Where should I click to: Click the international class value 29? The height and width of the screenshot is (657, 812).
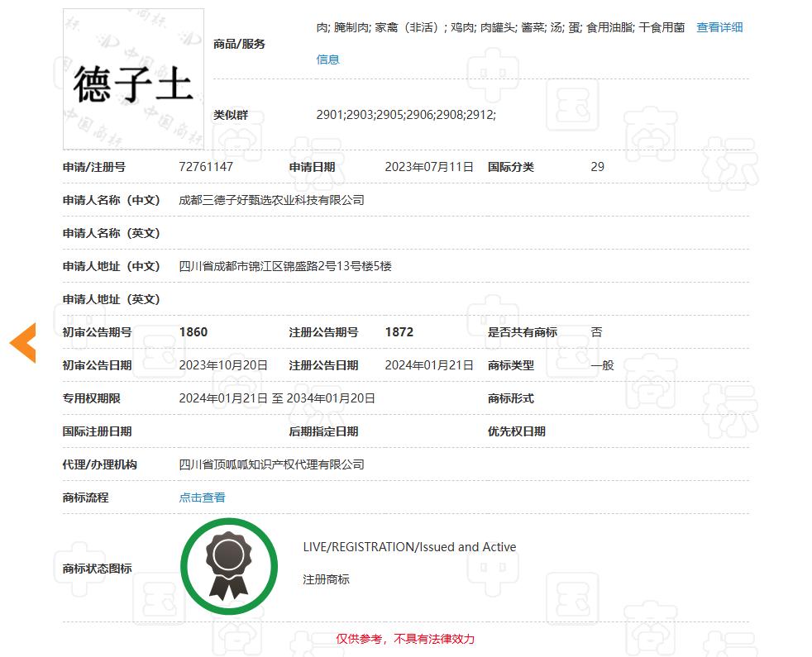[597, 167]
